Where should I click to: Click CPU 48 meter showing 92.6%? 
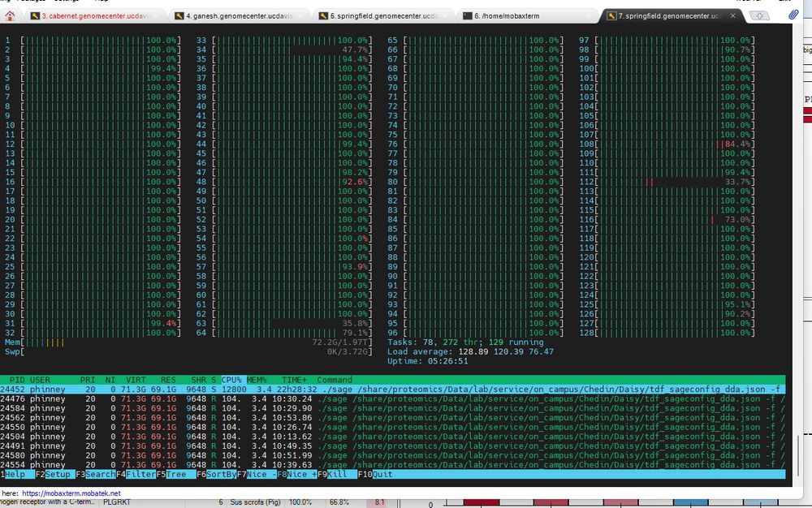[x=283, y=182]
